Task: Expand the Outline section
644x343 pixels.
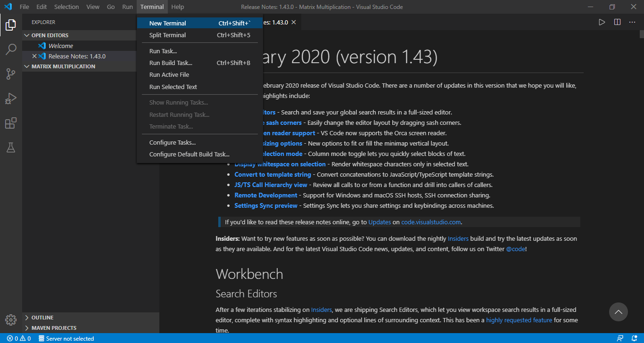Action: click(x=91, y=318)
